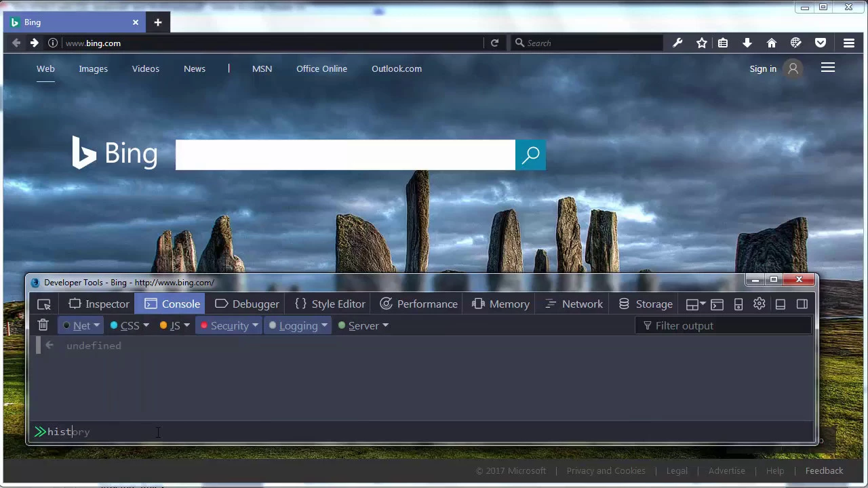Open the Feedback link in Bing footer
868x488 pixels.
[x=824, y=471]
